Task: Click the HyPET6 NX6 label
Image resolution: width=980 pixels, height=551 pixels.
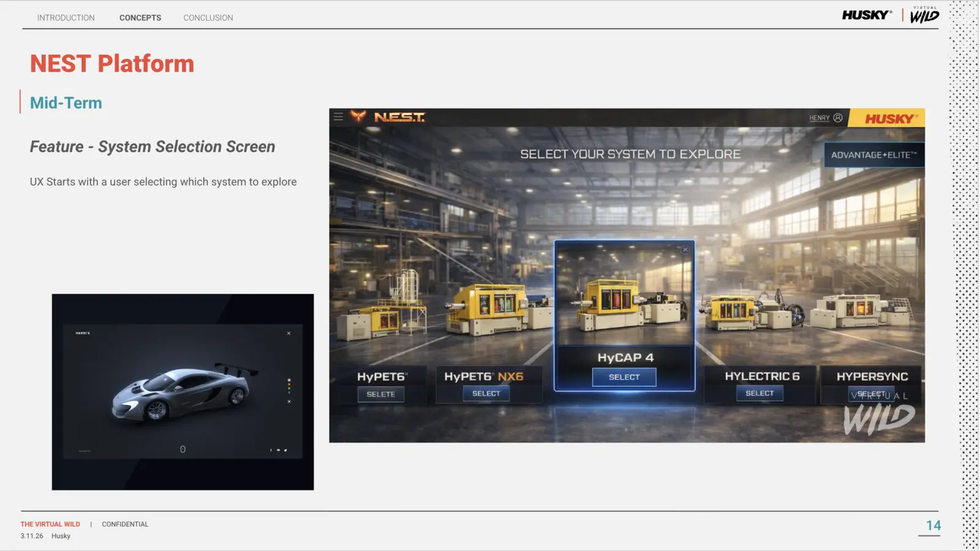Action: pyautogui.click(x=484, y=377)
